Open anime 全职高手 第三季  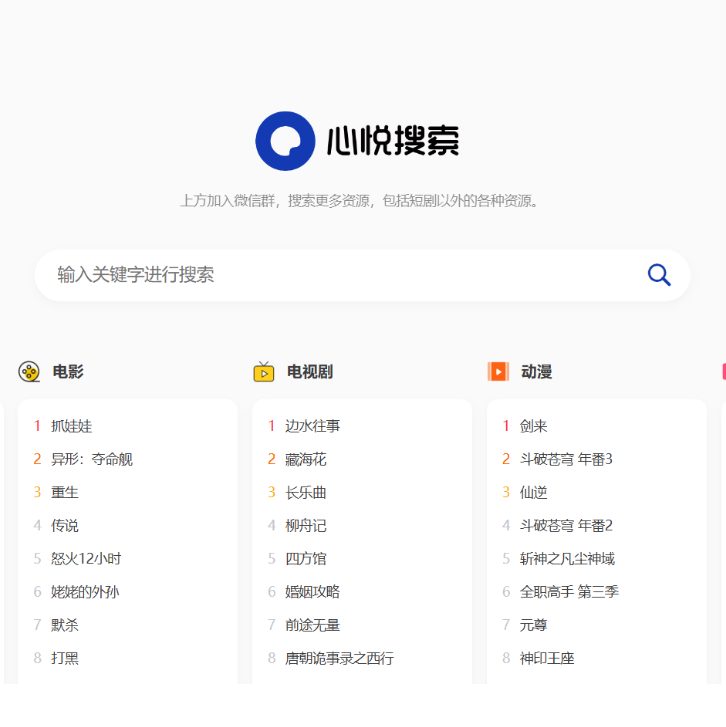click(568, 592)
